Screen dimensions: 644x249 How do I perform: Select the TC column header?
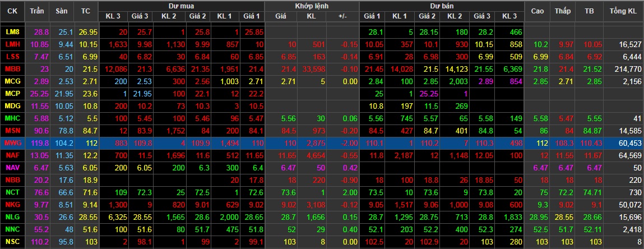(x=85, y=11)
